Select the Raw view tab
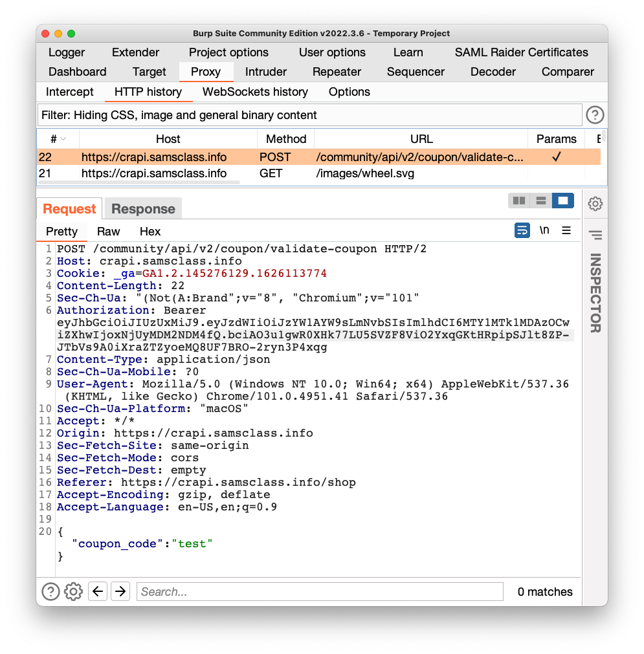This screenshot has width=644, height=654. (x=109, y=231)
